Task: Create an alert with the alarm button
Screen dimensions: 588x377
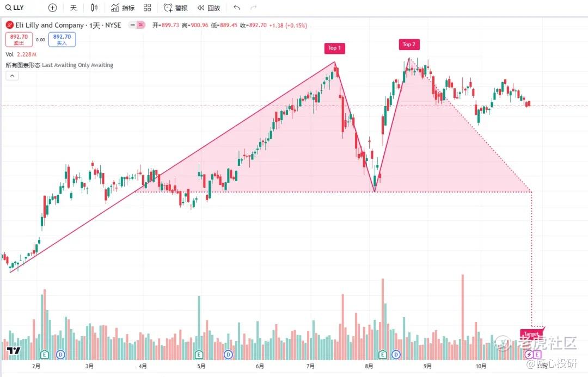Action: (x=175, y=8)
